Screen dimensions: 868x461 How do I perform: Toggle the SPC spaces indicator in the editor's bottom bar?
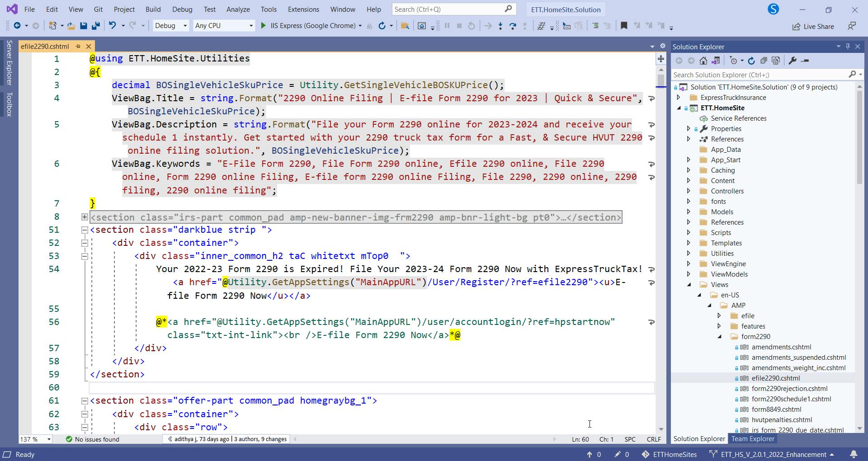(x=630, y=439)
